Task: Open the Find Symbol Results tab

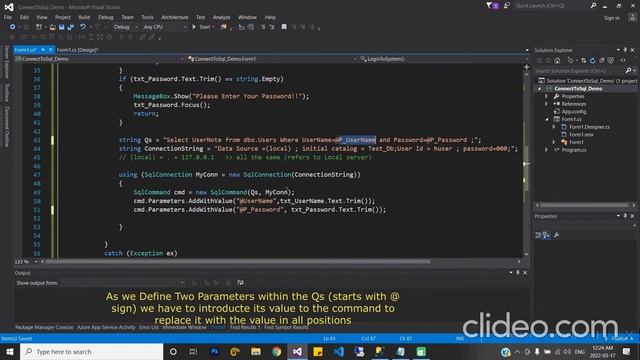Action: coord(286,327)
